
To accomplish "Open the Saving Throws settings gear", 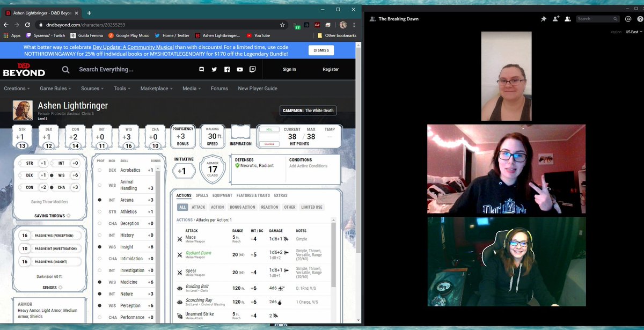I will (x=68, y=216).
